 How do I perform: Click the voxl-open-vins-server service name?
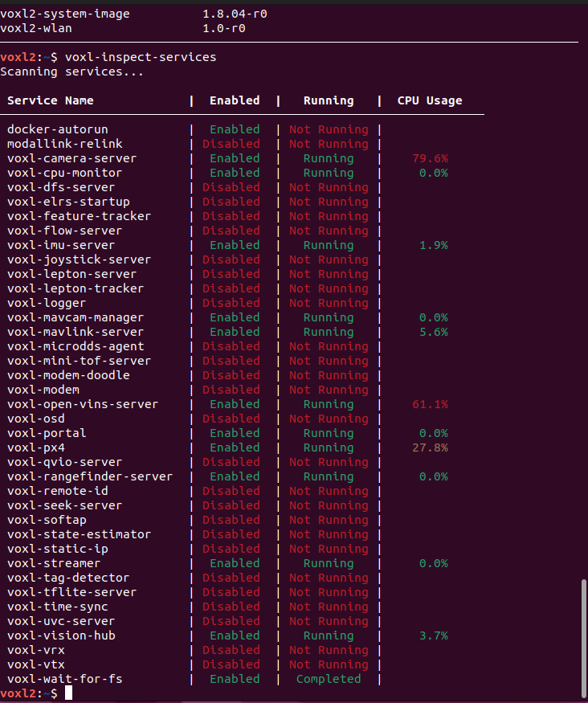(x=83, y=404)
